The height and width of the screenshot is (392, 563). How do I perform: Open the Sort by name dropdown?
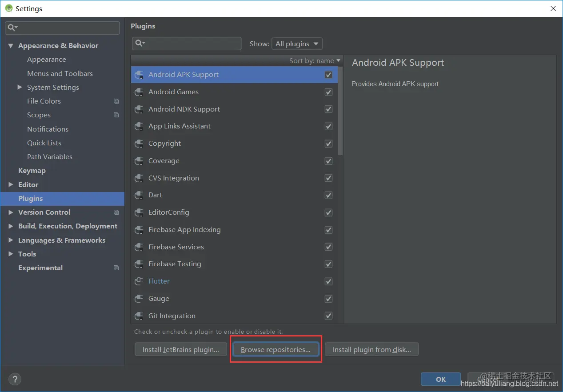(315, 60)
